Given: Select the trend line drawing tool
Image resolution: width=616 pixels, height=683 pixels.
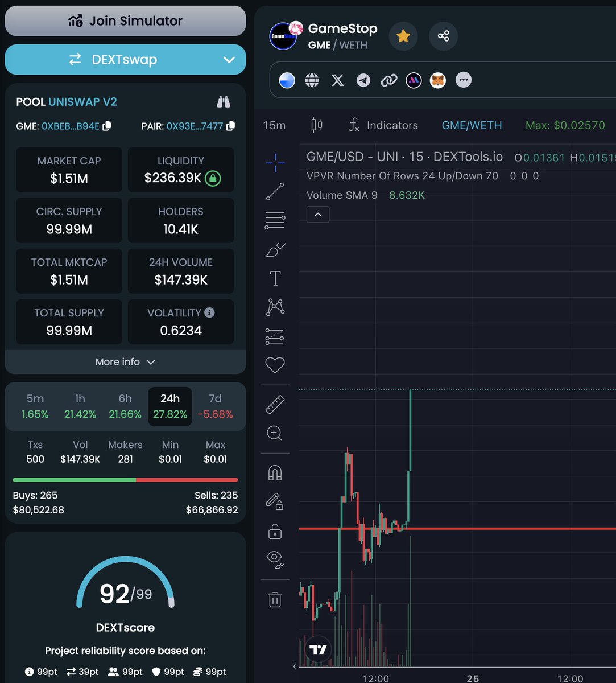Looking at the screenshot, I should point(275,192).
